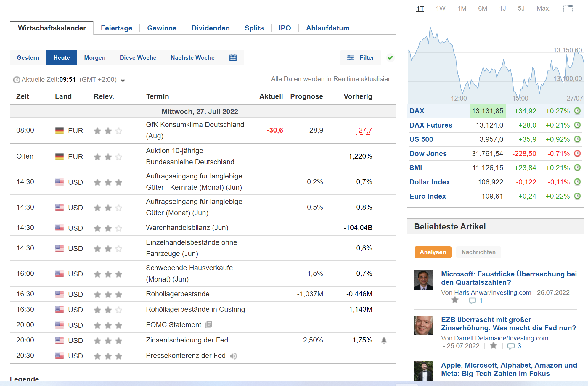
Task: Click the green checkmark icon beside Filter
Action: point(390,58)
